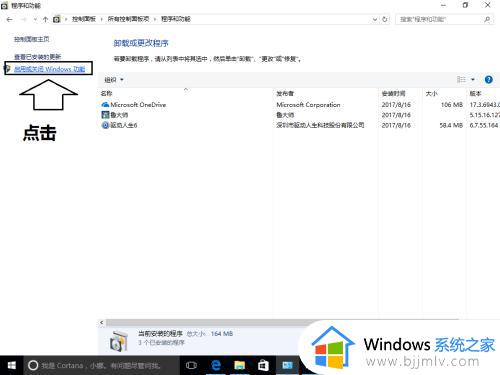Screen dimensions: 500x375
Task: Click the 17.3.6943 version cell
Action: coord(484,105)
